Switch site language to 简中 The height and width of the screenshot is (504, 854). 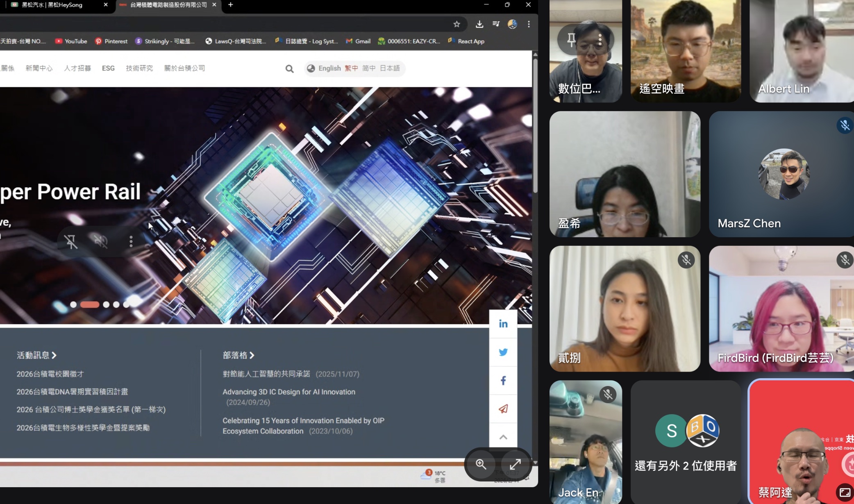pos(369,68)
